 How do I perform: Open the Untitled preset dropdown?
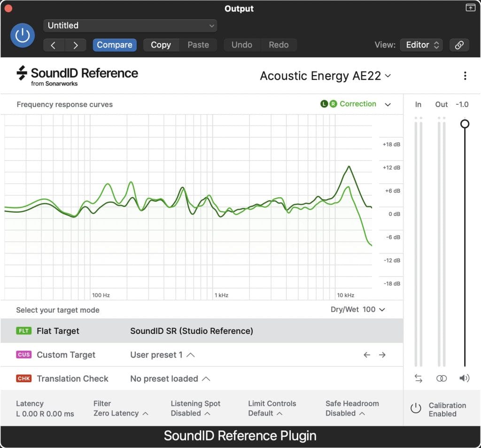[130, 26]
